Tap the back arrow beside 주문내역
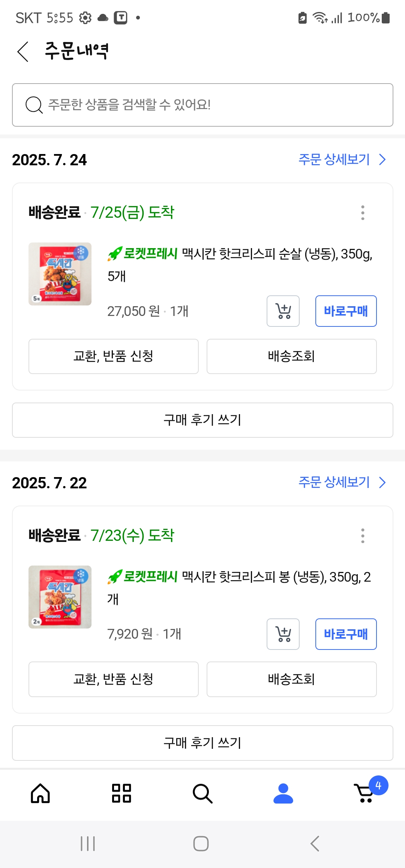Screen dimensions: 405x868 (23, 51)
